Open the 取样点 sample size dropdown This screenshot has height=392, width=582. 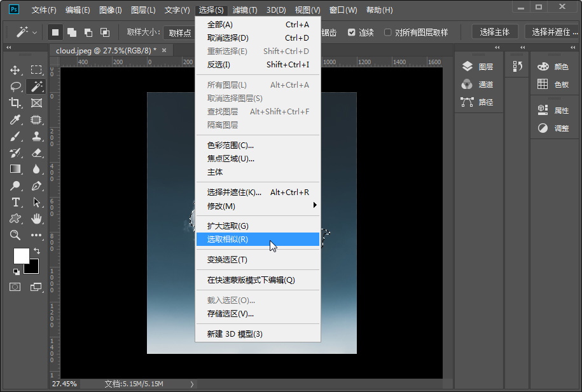tap(179, 32)
